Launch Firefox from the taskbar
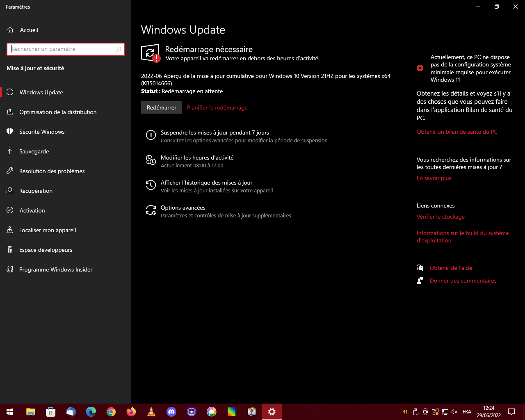This screenshot has height=420, width=525. click(x=131, y=412)
